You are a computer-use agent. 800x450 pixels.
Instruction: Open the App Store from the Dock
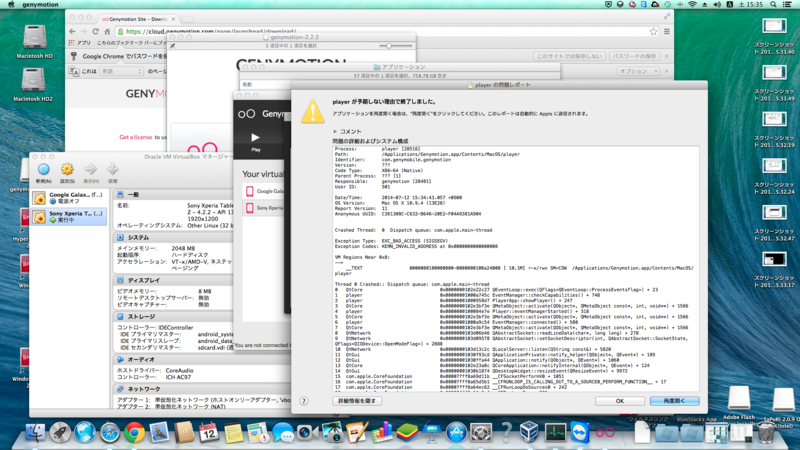tap(456, 432)
